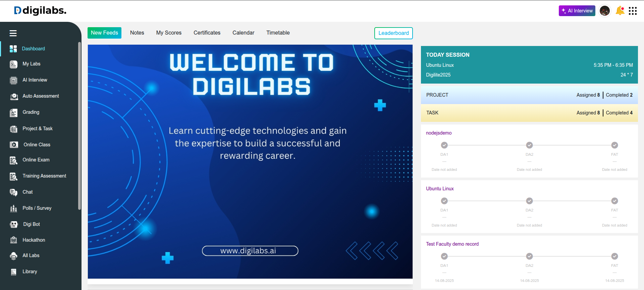Click the PROJECT summary row
The width and height of the screenshot is (644, 290).
pyautogui.click(x=529, y=95)
